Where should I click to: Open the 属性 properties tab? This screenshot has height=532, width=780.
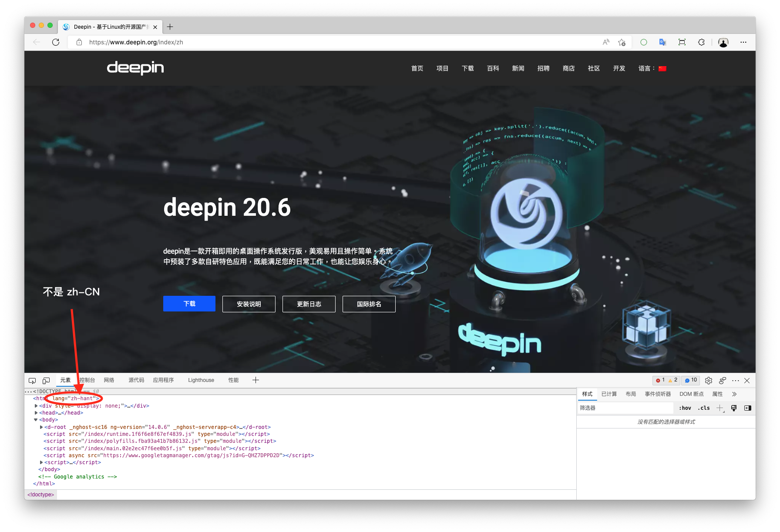click(717, 394)
